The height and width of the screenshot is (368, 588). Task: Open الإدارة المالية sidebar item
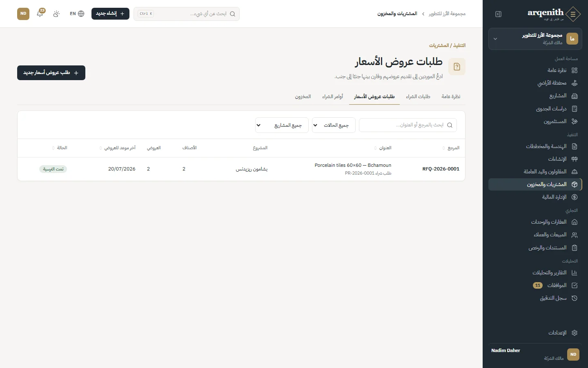pos(535,197)
